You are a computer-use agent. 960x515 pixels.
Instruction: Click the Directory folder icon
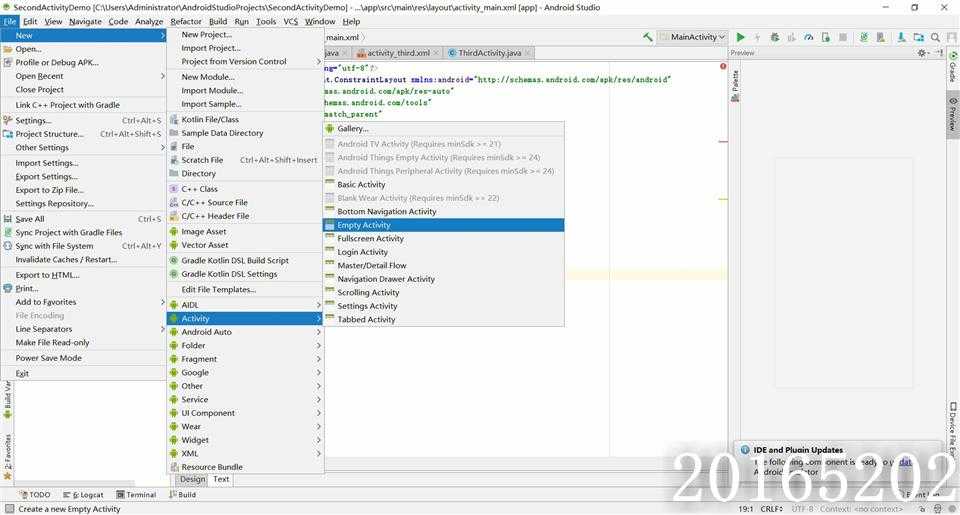[174, 173]
